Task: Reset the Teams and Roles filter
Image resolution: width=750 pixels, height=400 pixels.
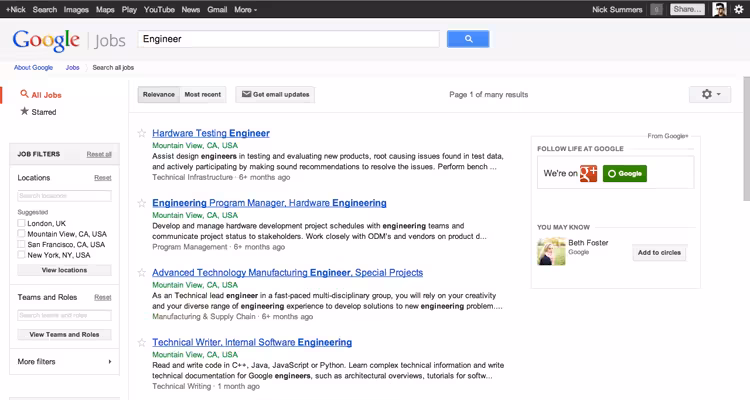Action: [x=103, y=297]
